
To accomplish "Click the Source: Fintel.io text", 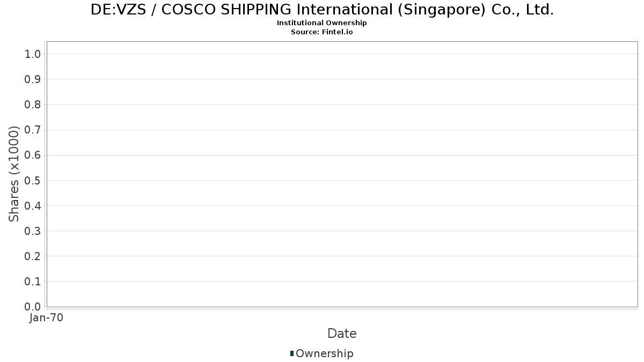I will point(322,32).
